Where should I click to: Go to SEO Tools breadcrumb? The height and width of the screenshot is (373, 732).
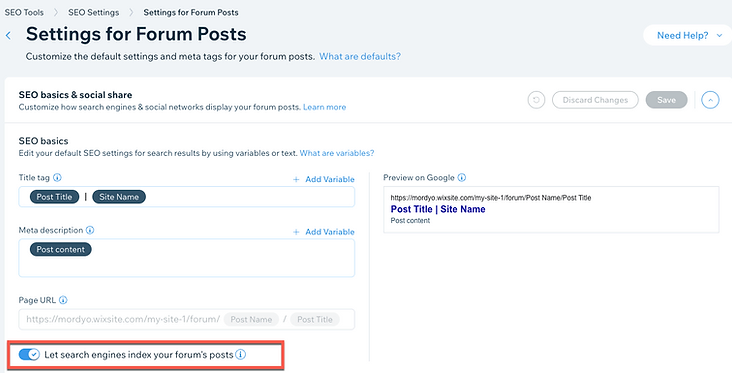coord(24,13)
